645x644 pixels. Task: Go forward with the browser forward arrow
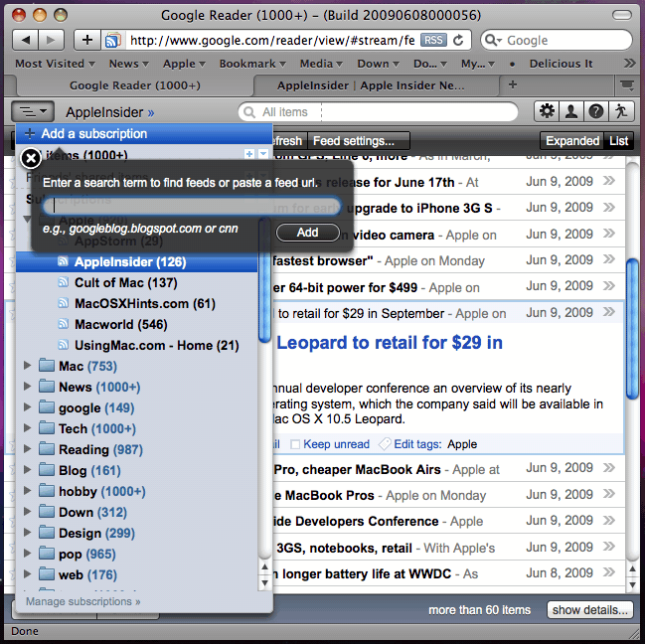pos(51,40)
